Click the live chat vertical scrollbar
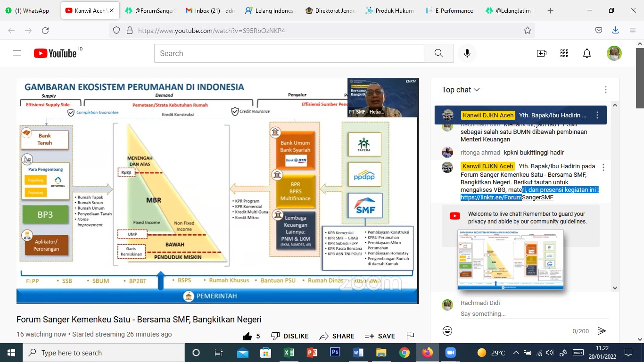 coord(615,189)
